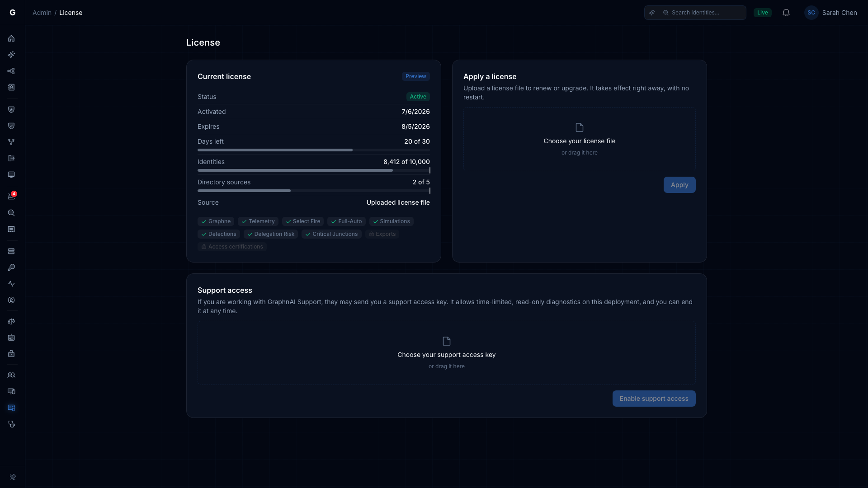Open the stethoscope diagnostics sidebar icon
This screenshot has height=488, width=868.
(11, 424)
